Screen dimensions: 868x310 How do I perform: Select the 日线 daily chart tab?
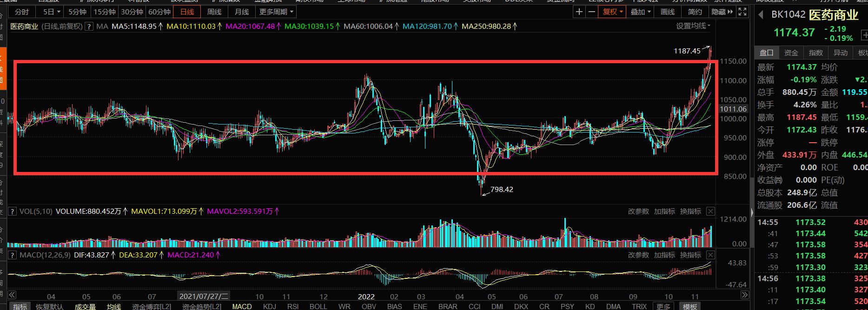187,12
